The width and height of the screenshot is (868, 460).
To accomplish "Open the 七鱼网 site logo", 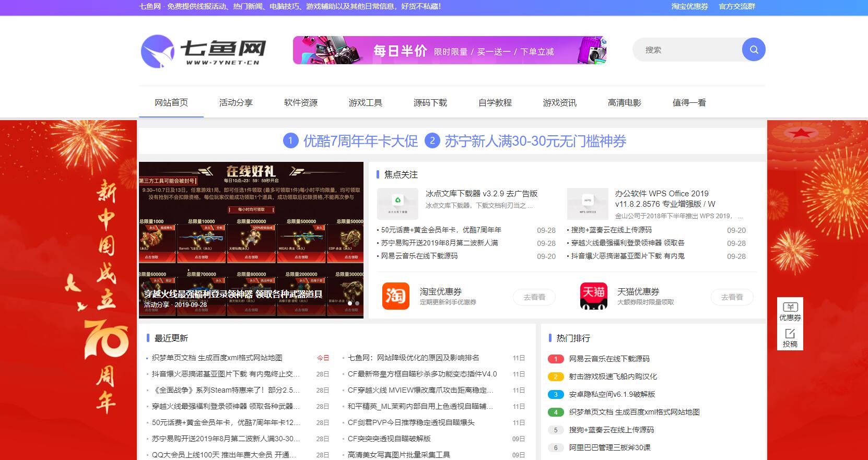I will tap(204, 51).
